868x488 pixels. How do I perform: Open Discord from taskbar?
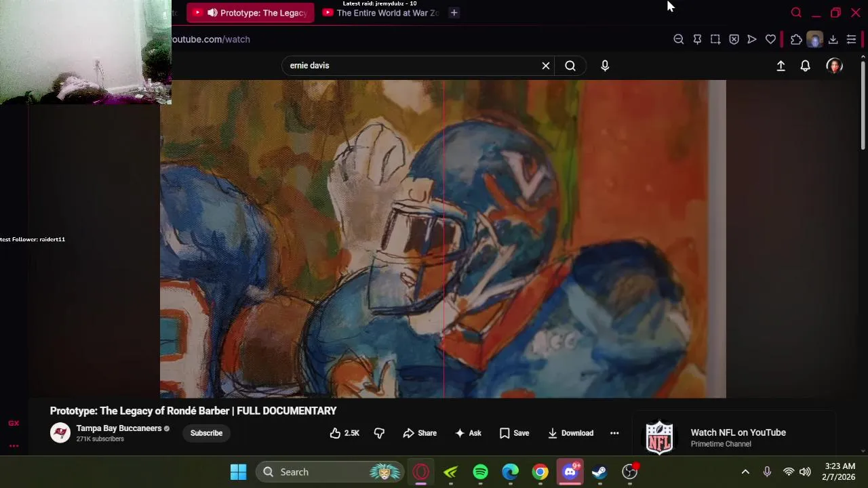570,472
